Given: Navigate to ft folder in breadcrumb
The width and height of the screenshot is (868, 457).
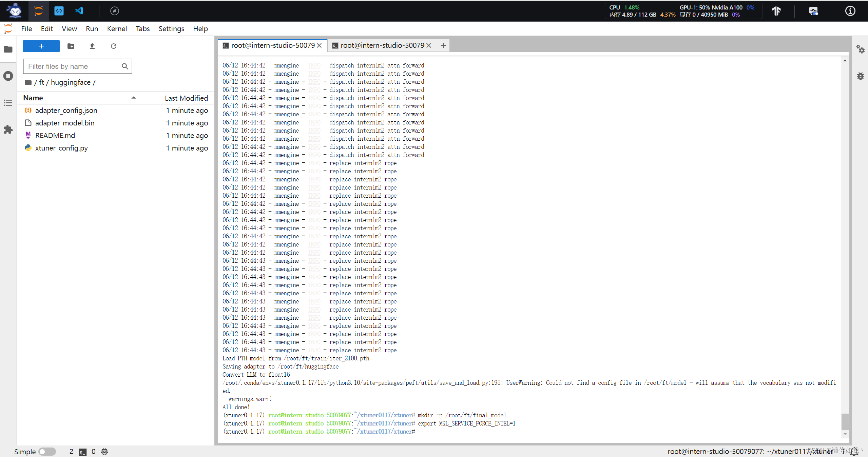Looking at the screenshot, I should pos(41,82).
